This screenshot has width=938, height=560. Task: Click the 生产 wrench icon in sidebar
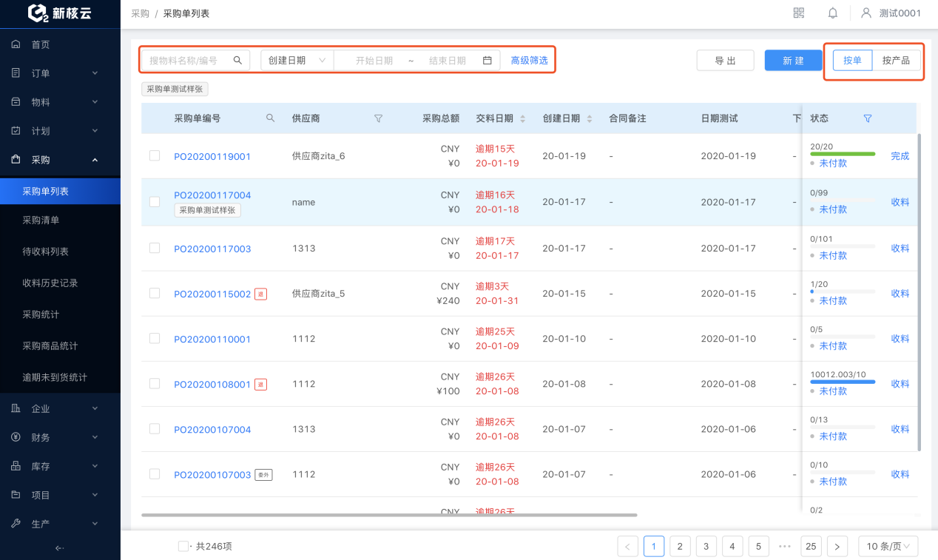tap(16, 524)
